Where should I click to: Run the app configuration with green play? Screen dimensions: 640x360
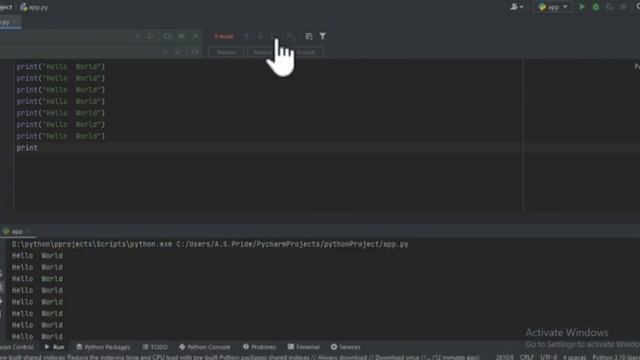pyautogui.click(x=582, y=7)
